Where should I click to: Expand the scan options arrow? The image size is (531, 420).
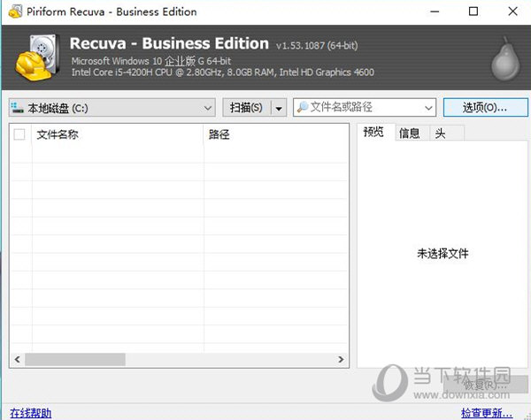pyautogui.click(x=279, y=108)
